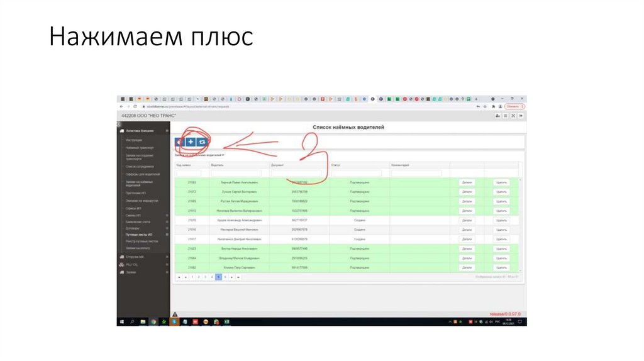Open the user profile icon in app header

point(498,116)
